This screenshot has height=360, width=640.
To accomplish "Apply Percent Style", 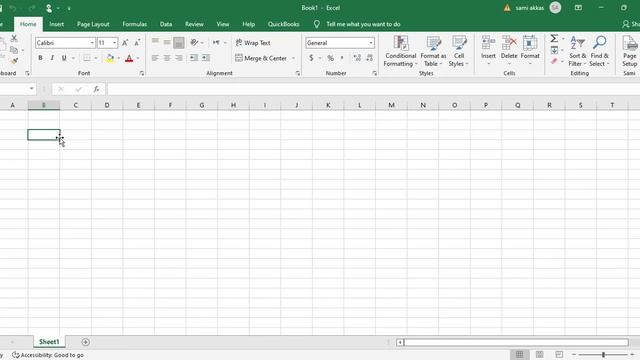I will pos(330,58).
